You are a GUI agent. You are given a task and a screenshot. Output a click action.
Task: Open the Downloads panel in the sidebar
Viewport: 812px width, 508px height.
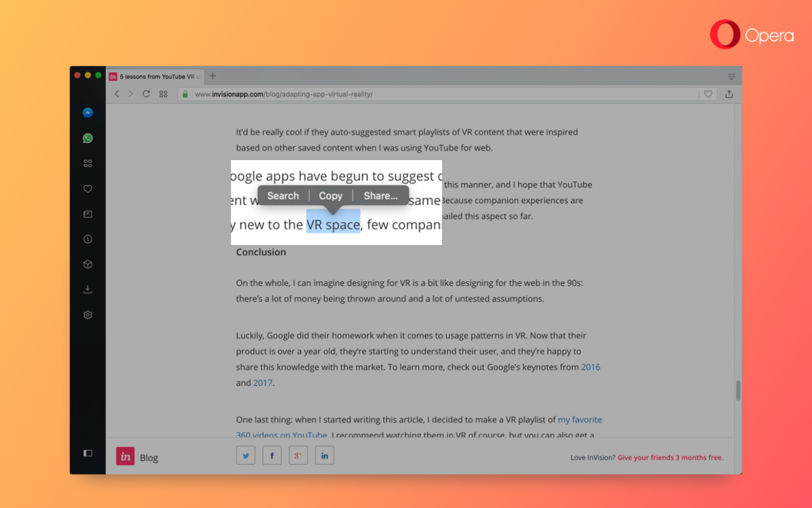pyautogui.click(x=88, y=289)
